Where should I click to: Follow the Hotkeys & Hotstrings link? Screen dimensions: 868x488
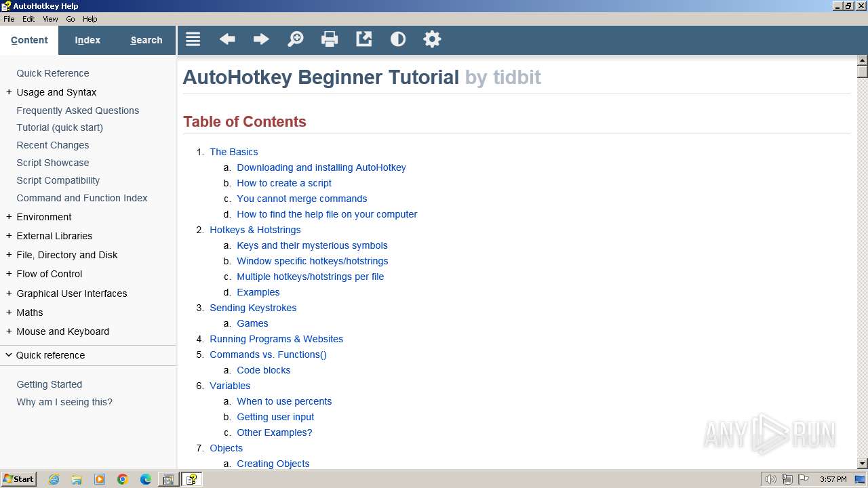tap(255, 230)
